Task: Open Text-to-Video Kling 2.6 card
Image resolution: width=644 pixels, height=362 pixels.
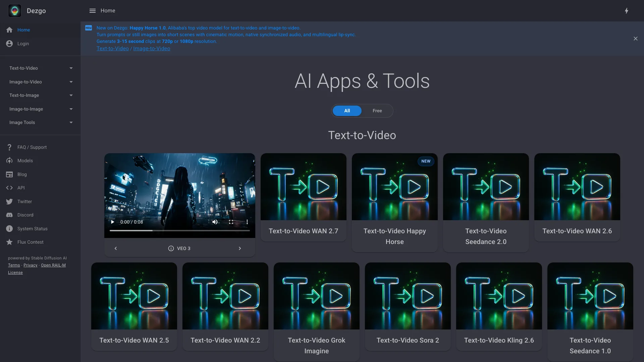Action: (499, 307)
